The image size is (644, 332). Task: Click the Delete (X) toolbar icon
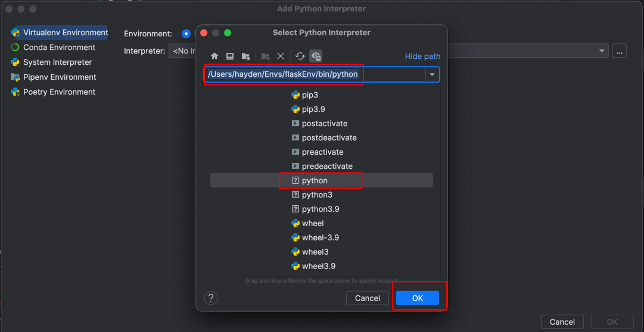click(x=281, y=56)
